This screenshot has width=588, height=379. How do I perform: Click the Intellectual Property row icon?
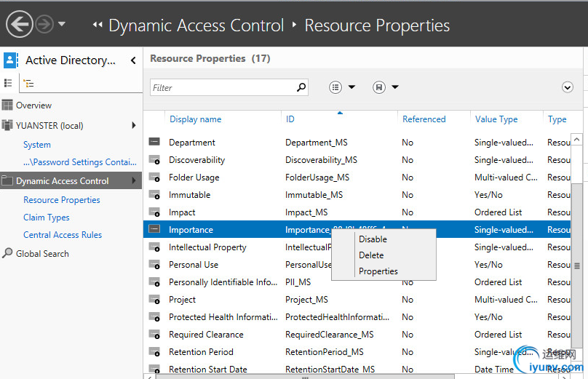pyautogui.click(x=154, y=247)
